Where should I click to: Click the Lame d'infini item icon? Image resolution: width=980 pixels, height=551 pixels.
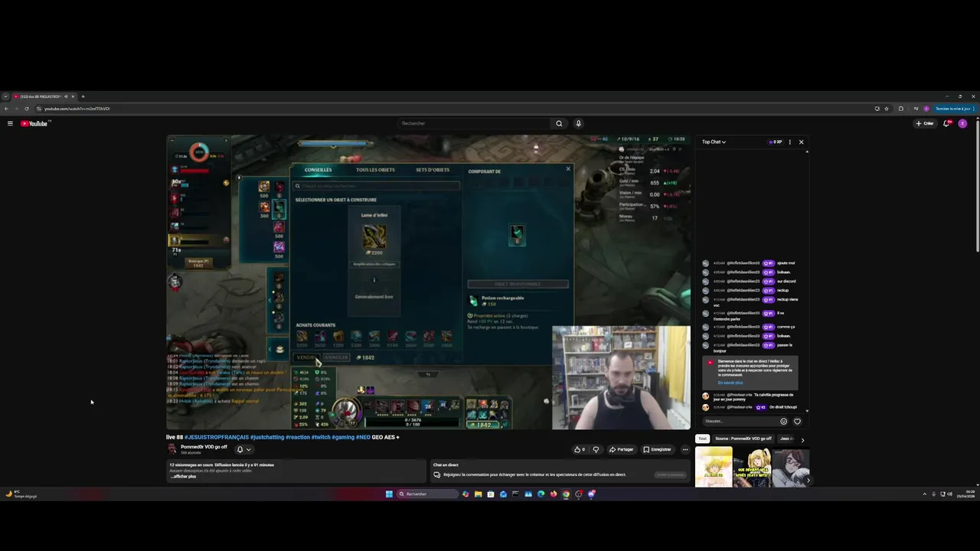(374, 236)
